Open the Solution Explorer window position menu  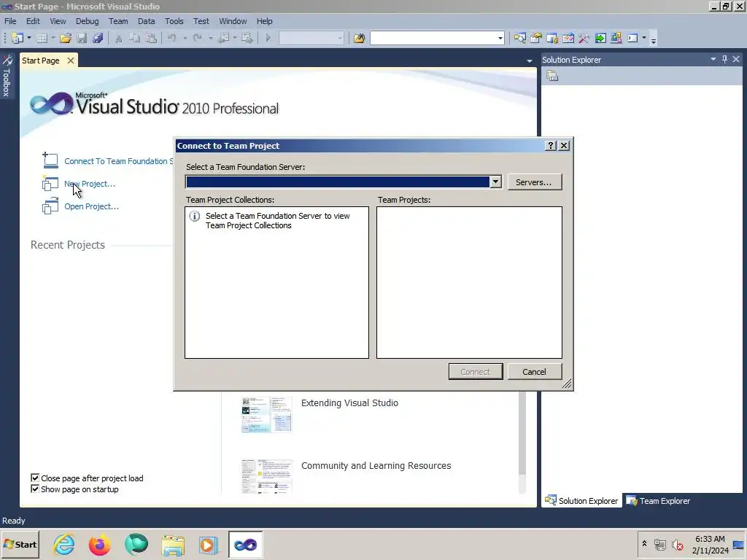click(x=713, y=59)
